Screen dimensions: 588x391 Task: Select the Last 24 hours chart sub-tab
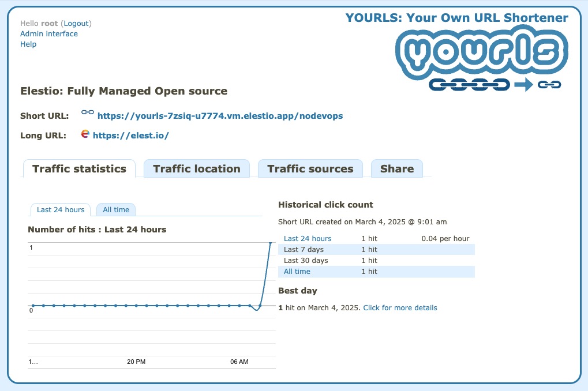pyautogui.click(x=60, y=209)
